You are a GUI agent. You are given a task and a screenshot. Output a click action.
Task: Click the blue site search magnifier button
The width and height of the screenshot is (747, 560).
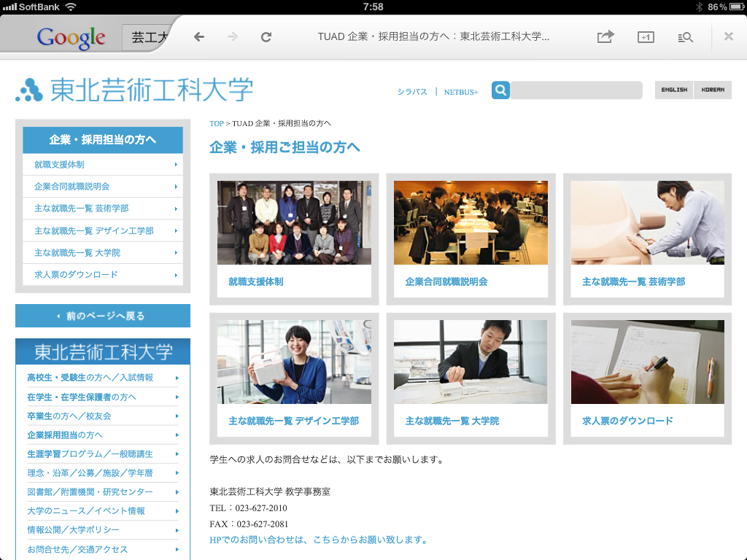click(x=500, y=90)
